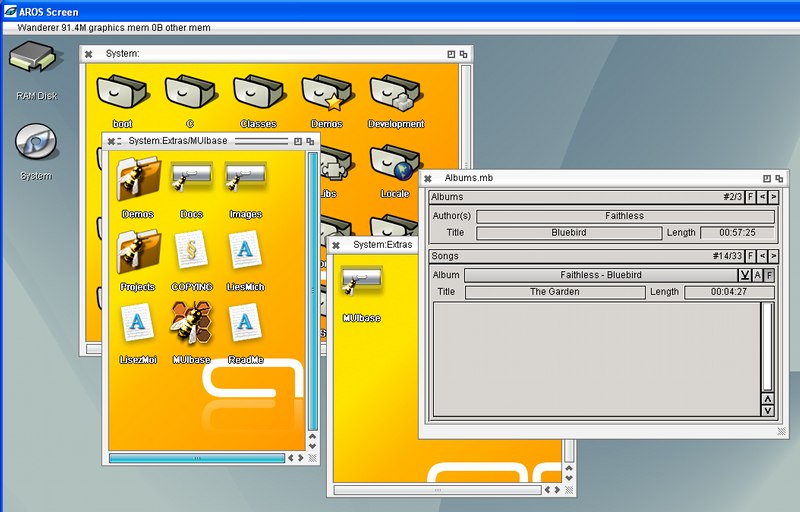Open the COPYING document icon
The width and height of the screenshot is (800, 512).
coord(191,250)
